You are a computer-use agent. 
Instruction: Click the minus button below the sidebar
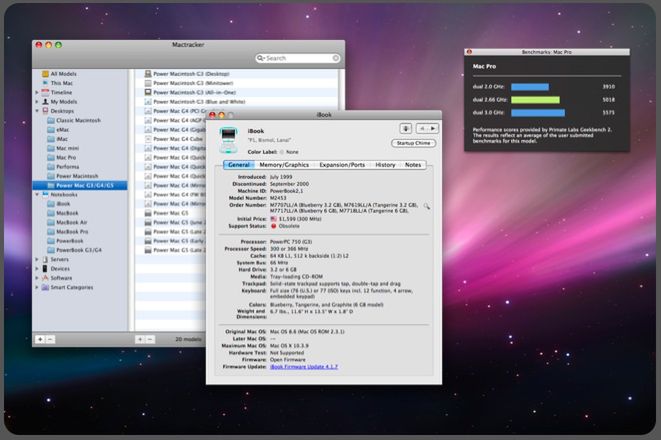point(50,339)
